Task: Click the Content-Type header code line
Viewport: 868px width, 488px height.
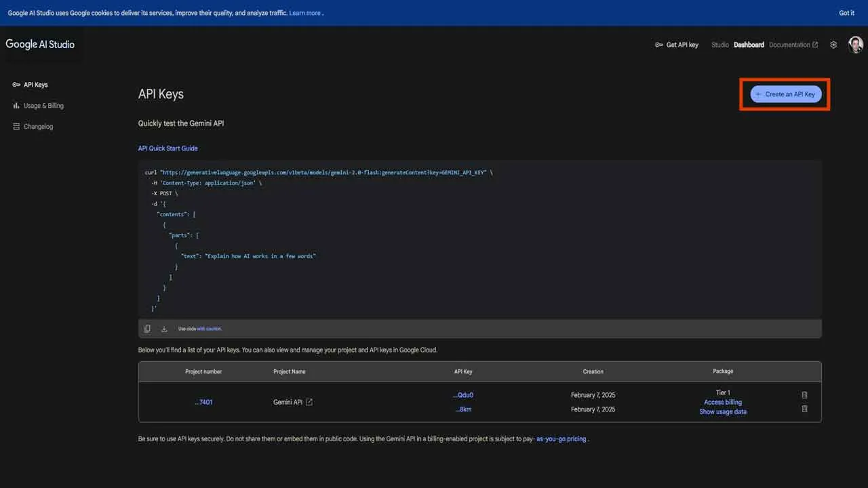Action: click(x=206, y=183)
